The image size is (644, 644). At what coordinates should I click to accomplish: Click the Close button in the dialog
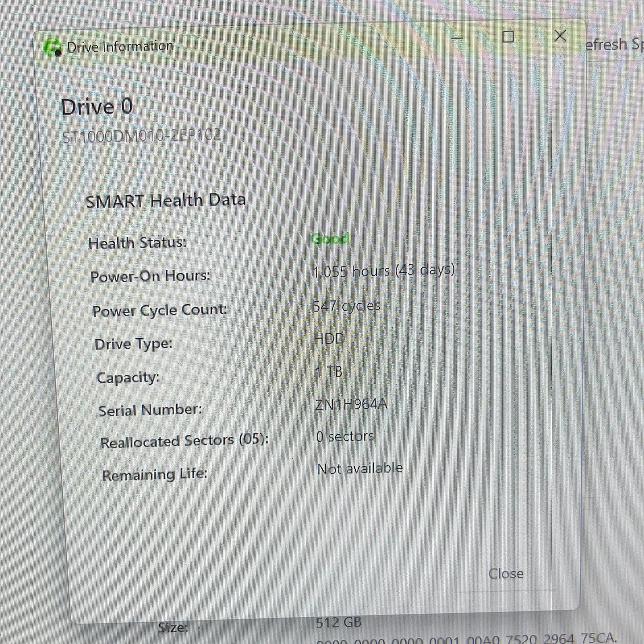pyautogui.click(x=506, y=574)
